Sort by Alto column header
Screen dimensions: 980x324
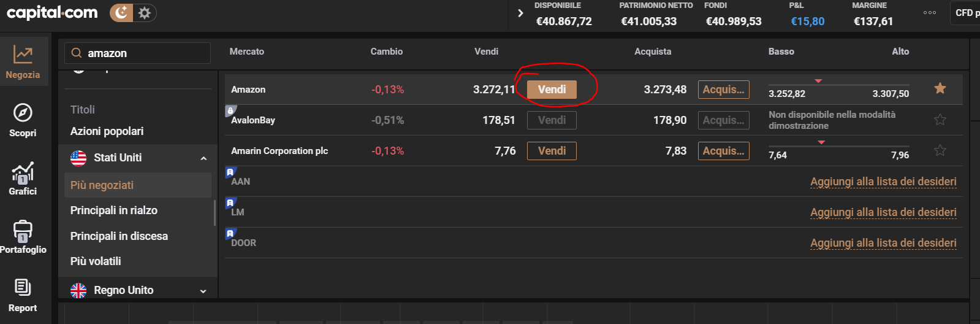point(900,52)
